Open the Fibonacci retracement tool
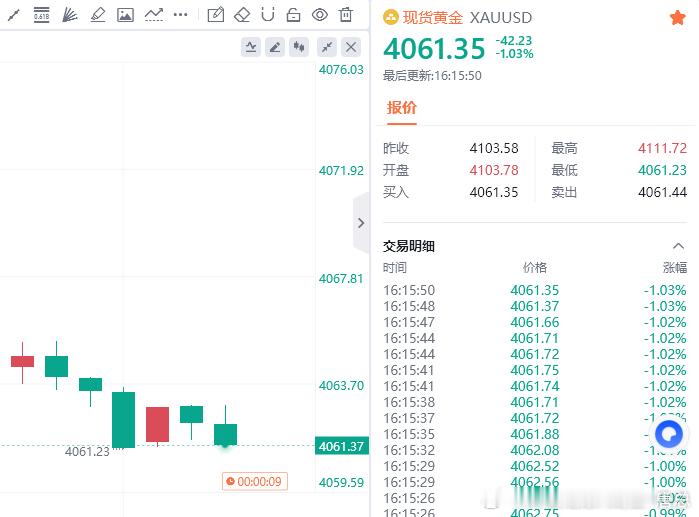The height and width of the screenshot is (517, 699). (x=41, y=15)
